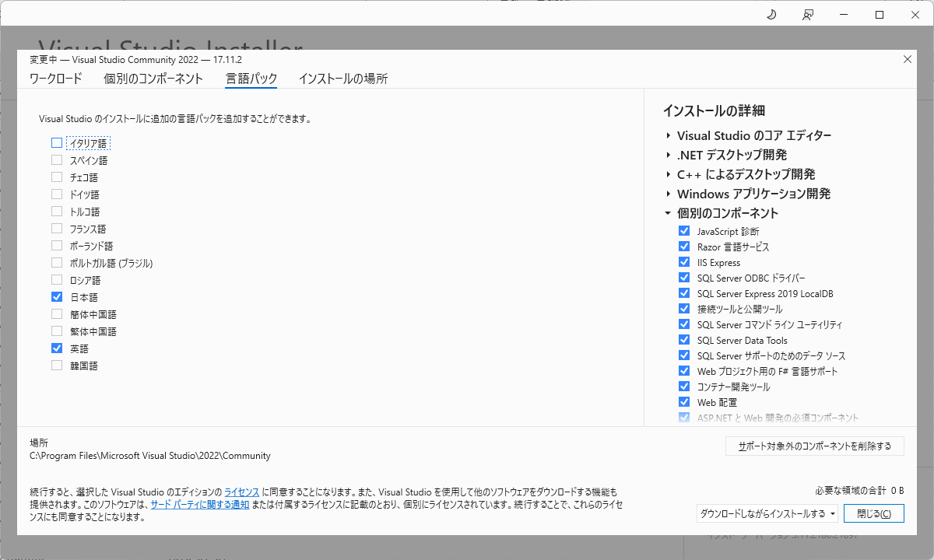The image size is (934, 560).
Task: Uncheck コンテナー開発ツール component
Action: tap(684, 387)
